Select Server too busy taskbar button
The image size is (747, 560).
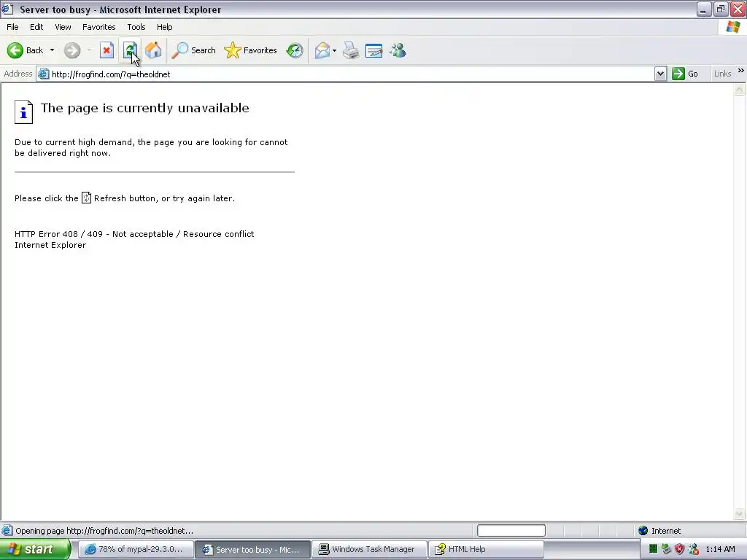click(x=252, y=550)
